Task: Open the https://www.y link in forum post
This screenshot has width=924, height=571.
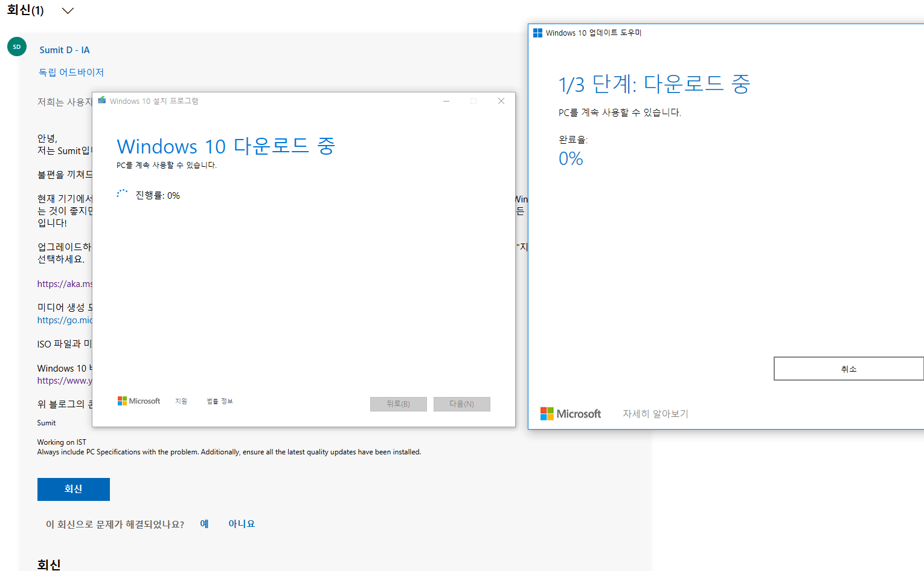Action: click(65, 381)
